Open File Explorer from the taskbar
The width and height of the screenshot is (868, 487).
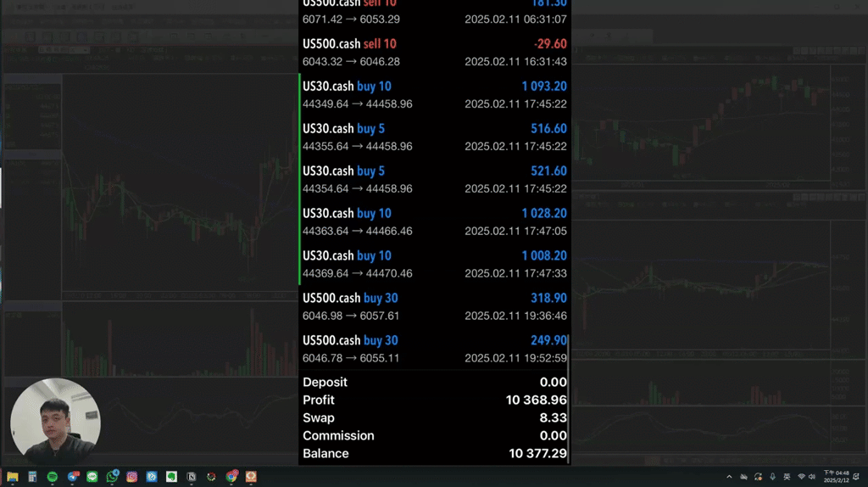click(12, 477)
